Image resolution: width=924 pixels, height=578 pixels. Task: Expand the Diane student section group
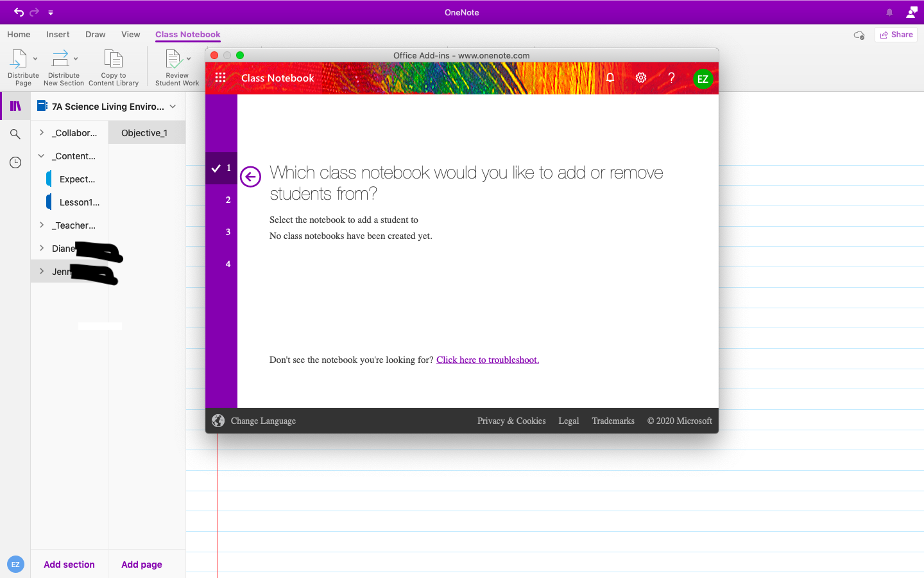click(x=42, y=249)
